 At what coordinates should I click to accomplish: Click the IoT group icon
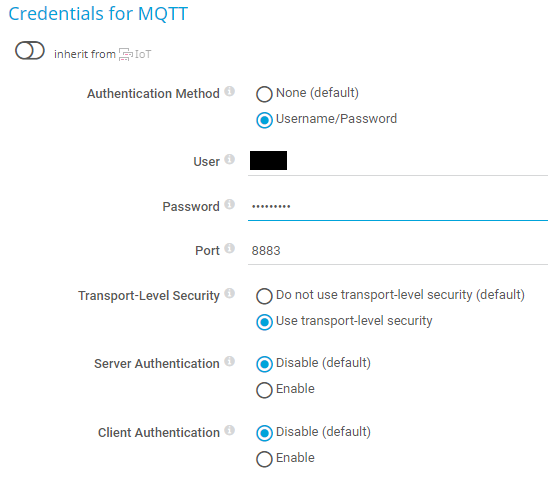125,54
